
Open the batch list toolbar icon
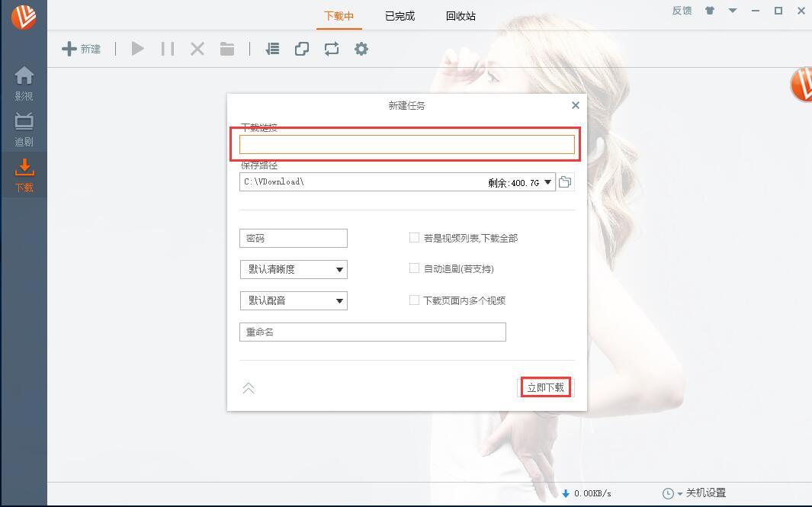(271, 48)
